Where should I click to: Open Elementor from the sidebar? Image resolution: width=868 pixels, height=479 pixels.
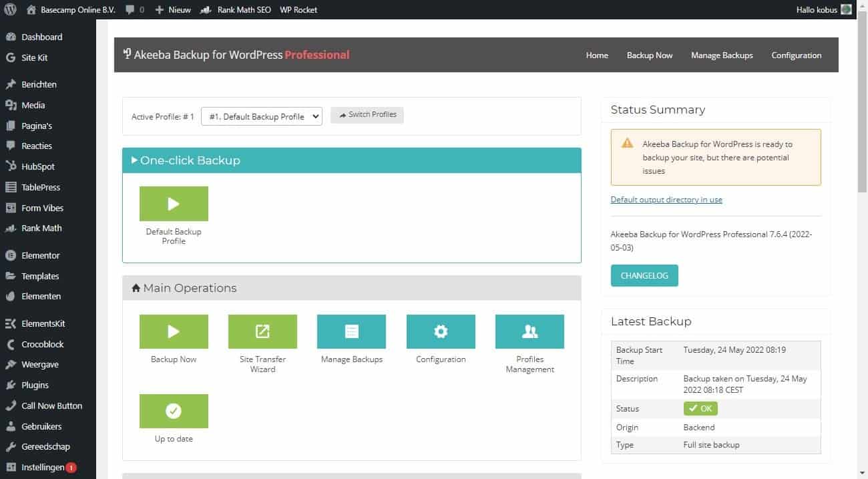tap(42, 255)
